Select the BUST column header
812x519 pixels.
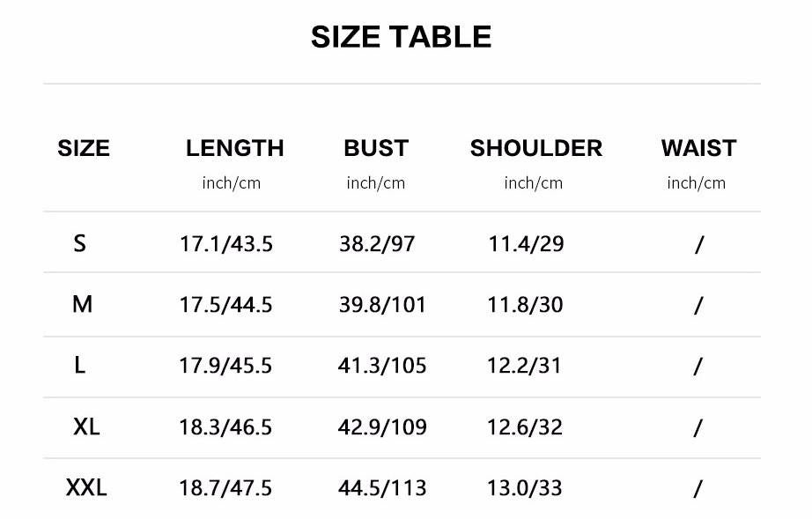376,148
